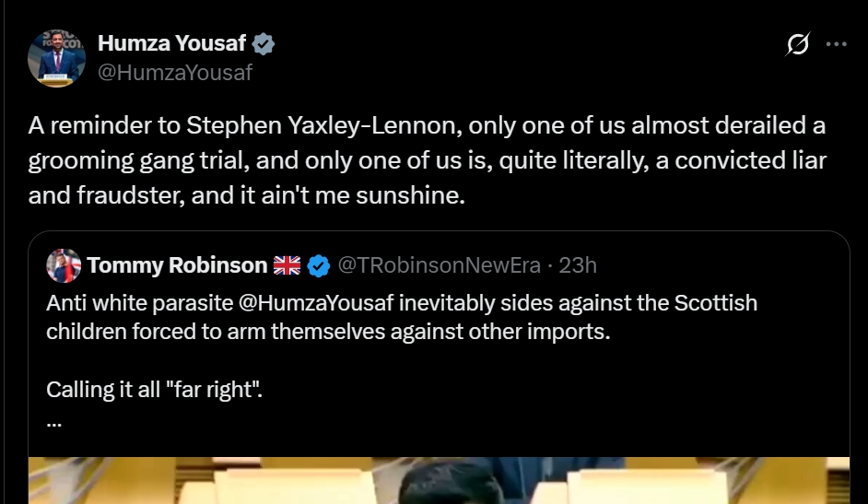Visit the @TRobinsonNewEra handle
The image size is (868, 504).
click(439, 265)
